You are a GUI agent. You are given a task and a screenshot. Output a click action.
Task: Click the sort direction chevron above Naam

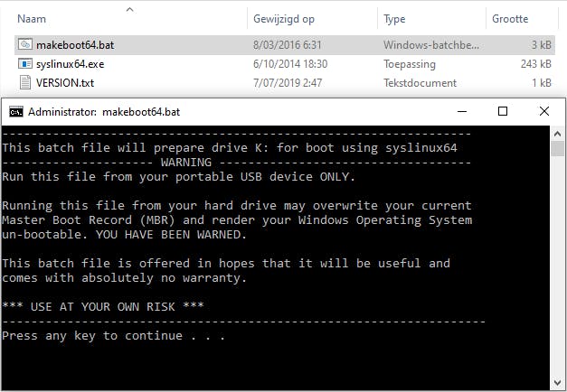pos(128,9)
